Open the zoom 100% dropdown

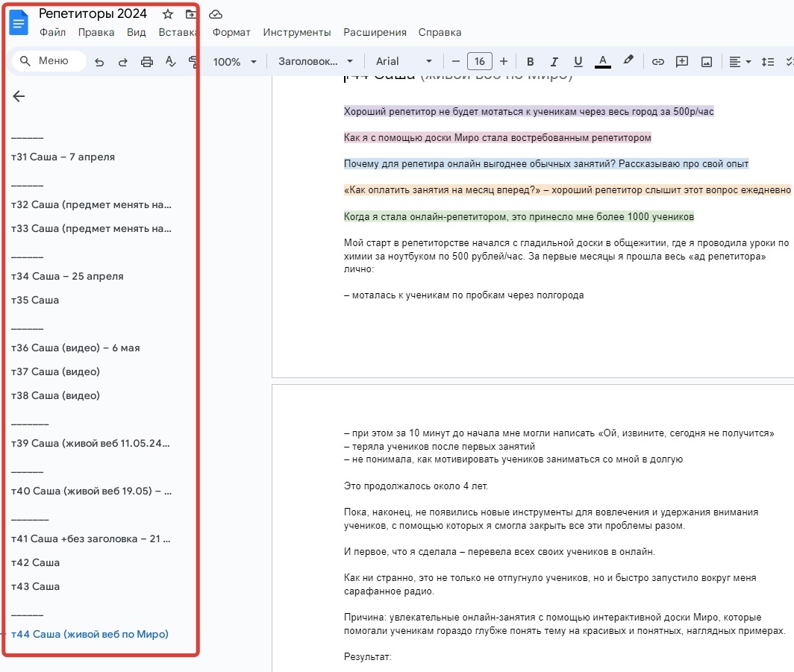(x=234, y=62)
